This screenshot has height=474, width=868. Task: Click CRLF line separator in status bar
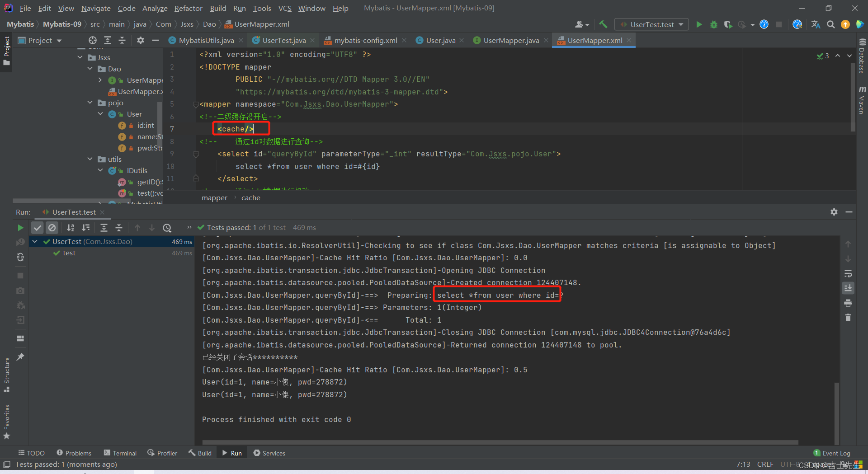765,465
